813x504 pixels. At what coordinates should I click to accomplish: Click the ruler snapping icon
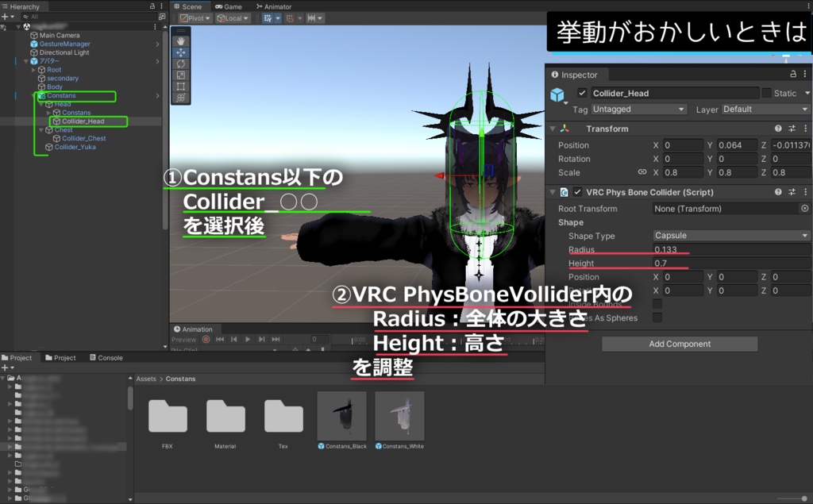point(311,18)
